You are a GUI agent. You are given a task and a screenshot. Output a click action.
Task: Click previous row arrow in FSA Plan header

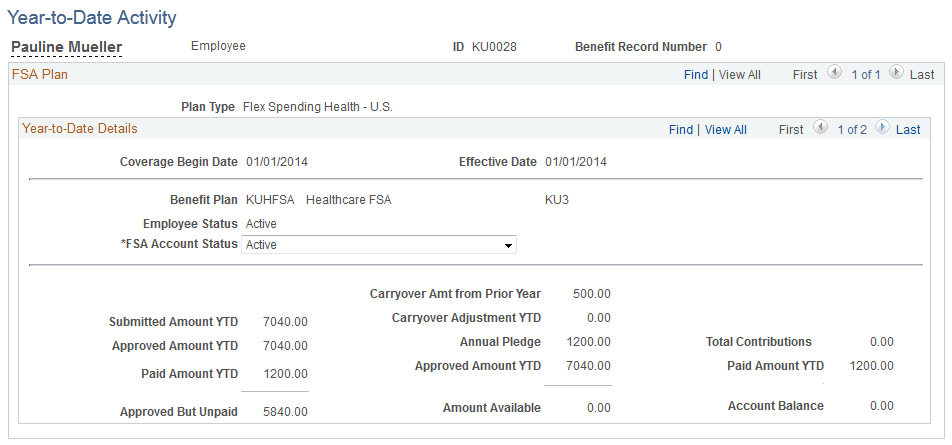click(x=835, y=74)
